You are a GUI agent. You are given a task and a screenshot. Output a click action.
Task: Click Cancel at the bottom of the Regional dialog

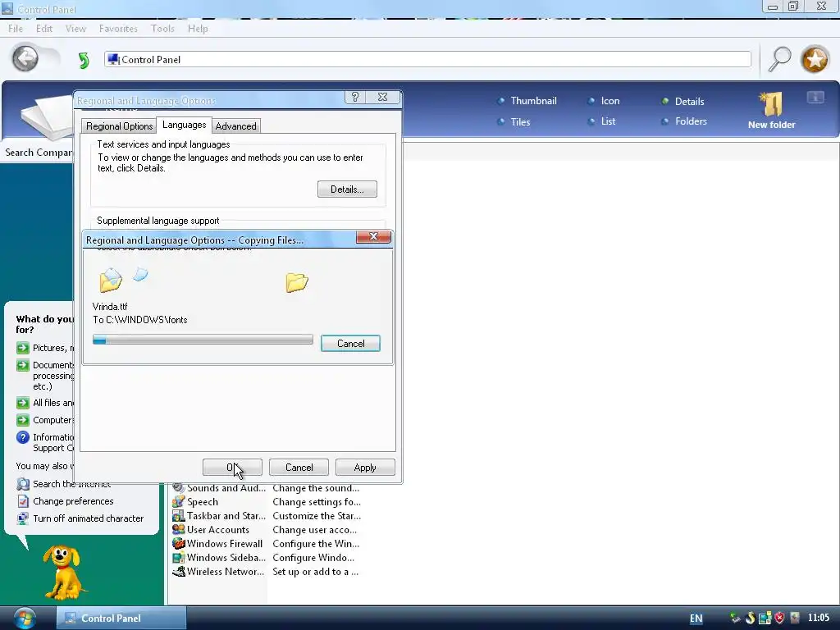(x=299, y=467)
